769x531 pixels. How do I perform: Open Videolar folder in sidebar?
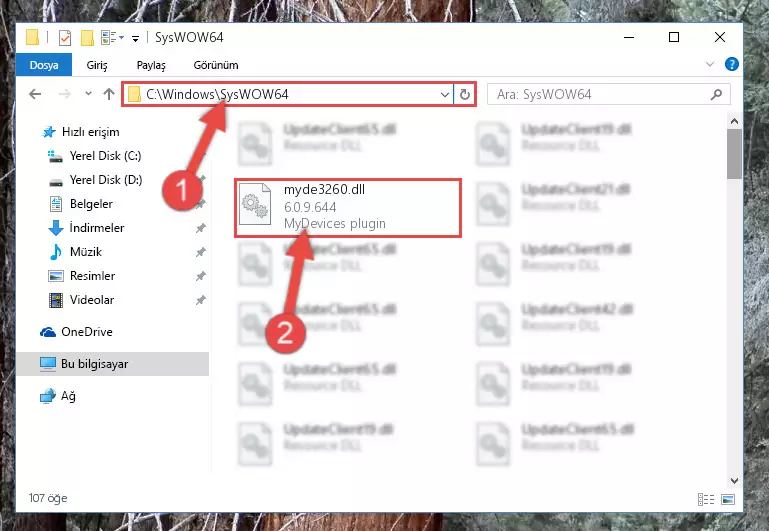pyautogui.click(x=92, y=300)
